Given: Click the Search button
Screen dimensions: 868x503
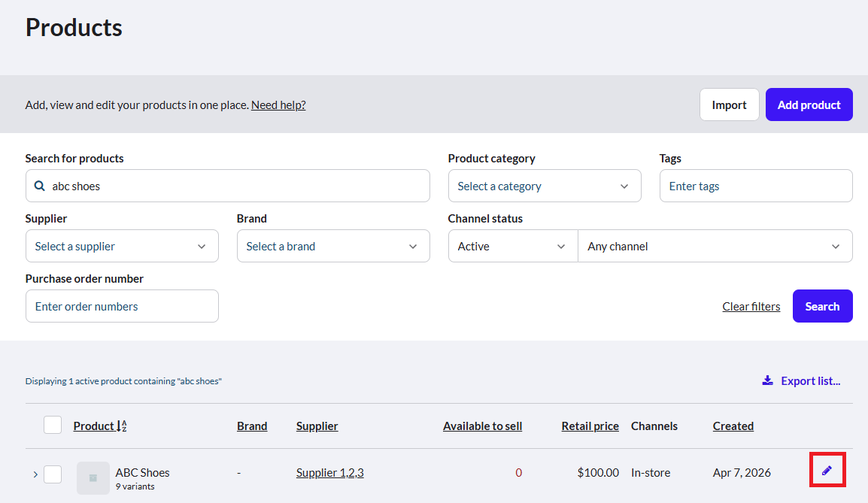Looking at the screenshot, I should [822, 306].
